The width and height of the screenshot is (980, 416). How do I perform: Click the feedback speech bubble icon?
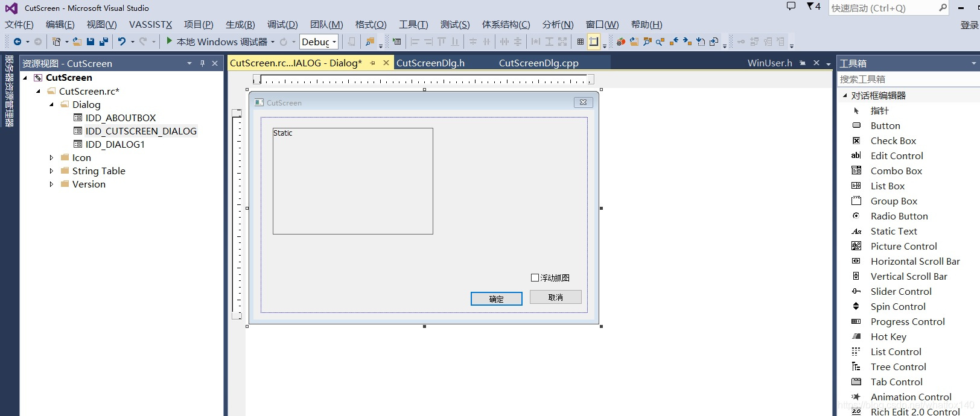click(x=791, y=7)
